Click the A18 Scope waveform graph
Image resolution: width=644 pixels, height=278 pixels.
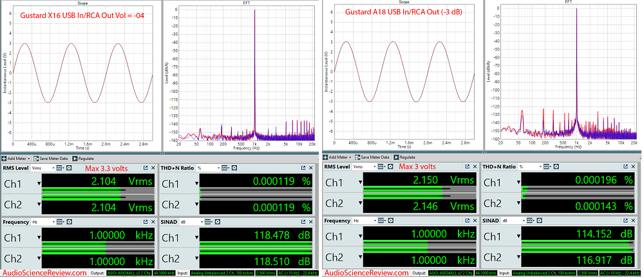tap(404, 73)
